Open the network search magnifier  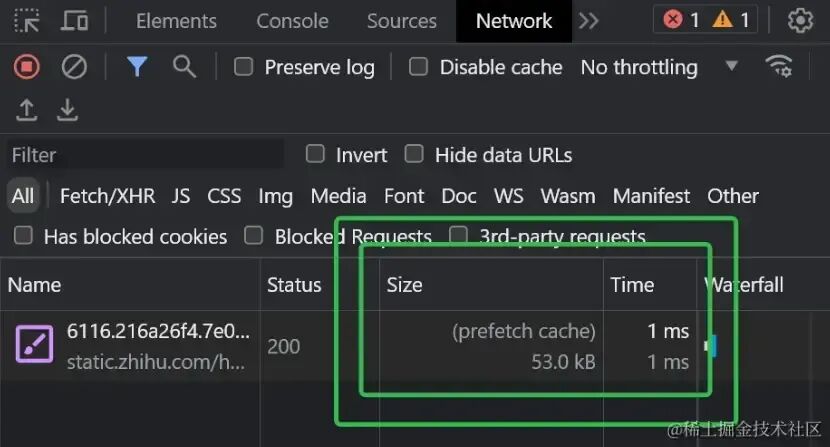pyautogui.click(x=184, y=67)
